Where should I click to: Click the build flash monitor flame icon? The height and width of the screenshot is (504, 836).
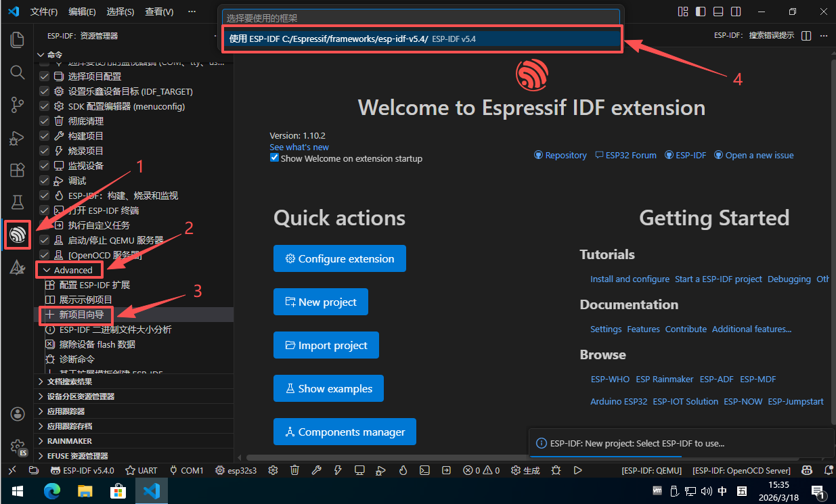pos(403,470)
